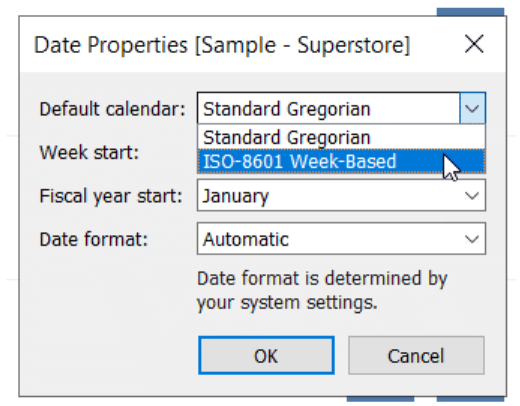Choose Standard Gregorian from the open list
Image resolution: width=520 pixels, height=406 pixels.
point(341,137)
